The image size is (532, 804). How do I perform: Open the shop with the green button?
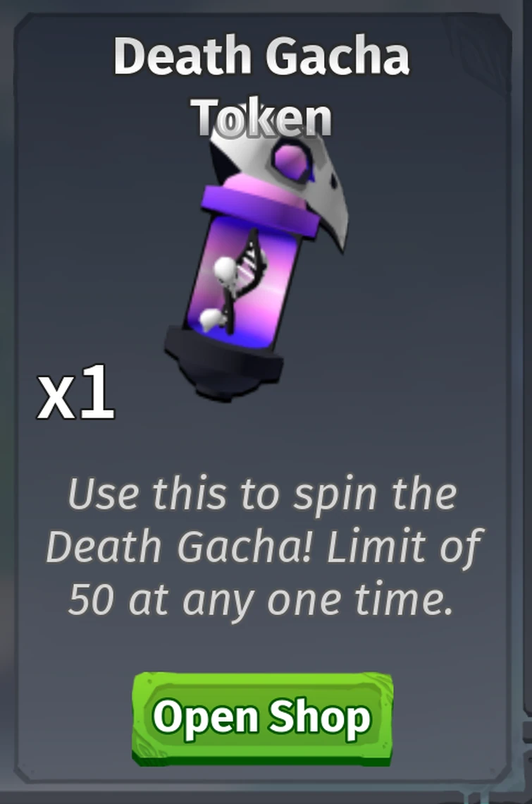[x=262, y=719]
